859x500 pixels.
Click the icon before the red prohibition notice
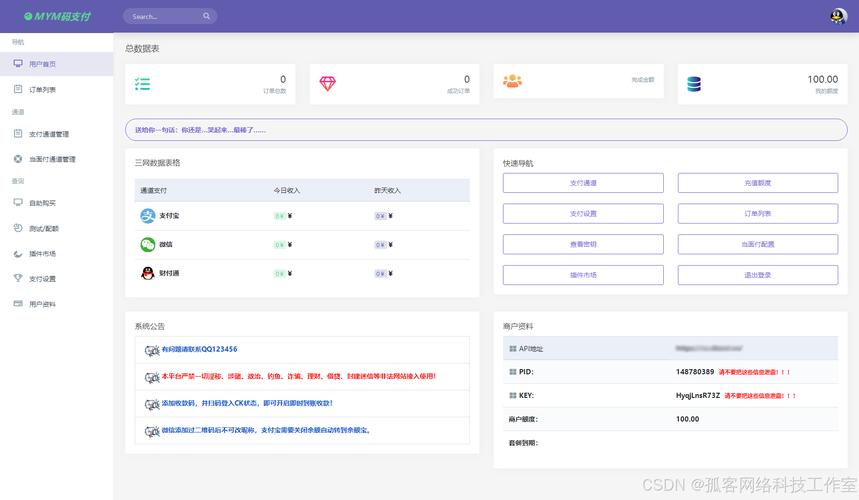coord(152,377)
